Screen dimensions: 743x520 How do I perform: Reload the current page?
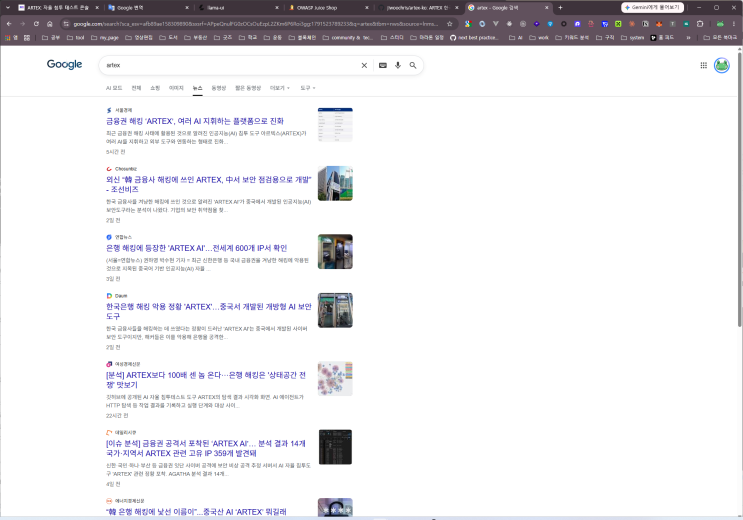(x=36, y=24)
